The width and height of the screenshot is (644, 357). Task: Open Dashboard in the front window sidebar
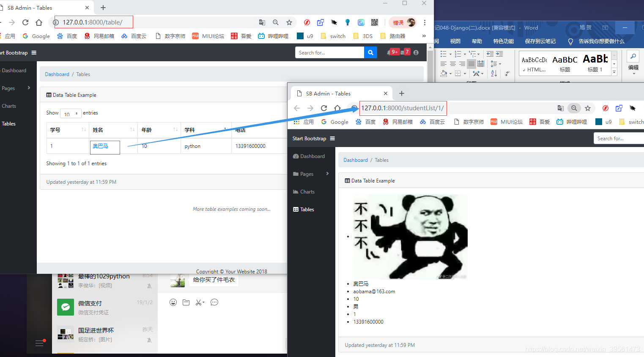[x=309, y=156]
